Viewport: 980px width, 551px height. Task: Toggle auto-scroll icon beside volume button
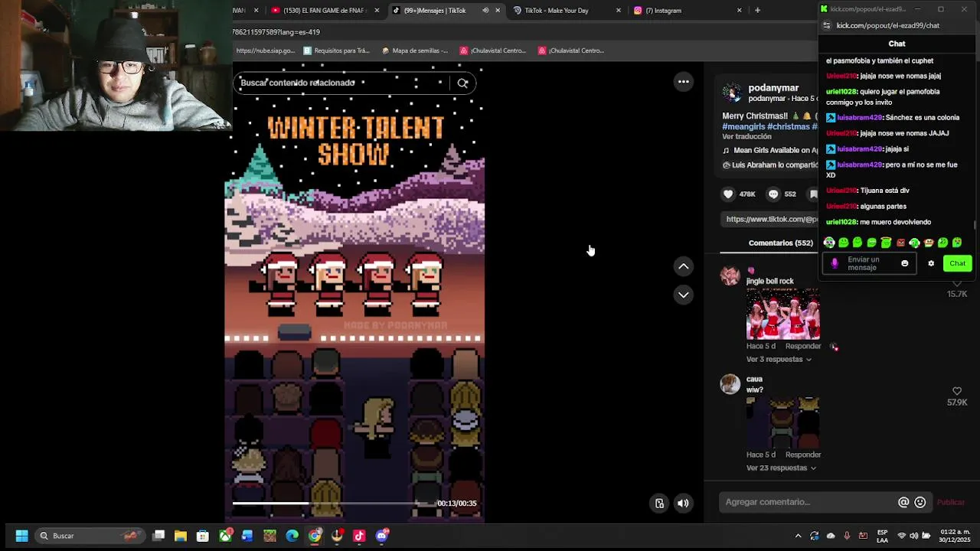[x=659, y=503]
